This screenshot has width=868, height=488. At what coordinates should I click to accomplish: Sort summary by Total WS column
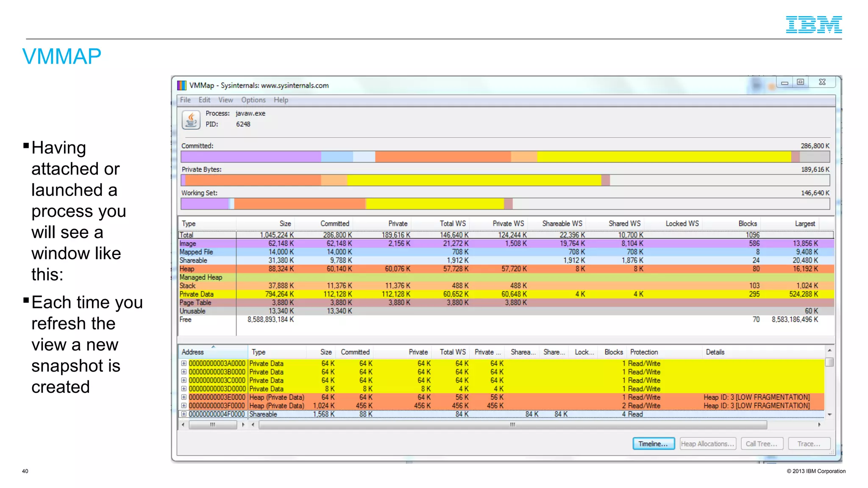(440, 224)
